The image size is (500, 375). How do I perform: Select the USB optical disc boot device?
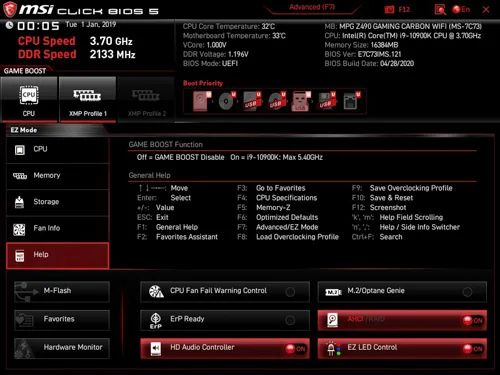[x=277, y=101]
